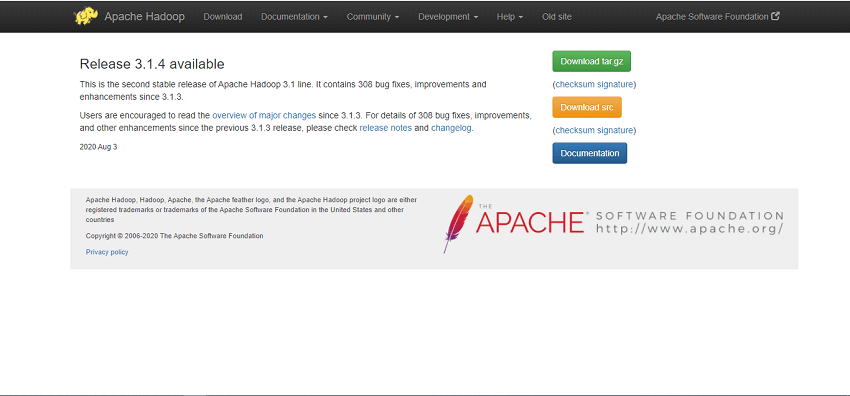Open the checksum link under Download src
Viewport: 850px width, 396px height.
point(575,131)
